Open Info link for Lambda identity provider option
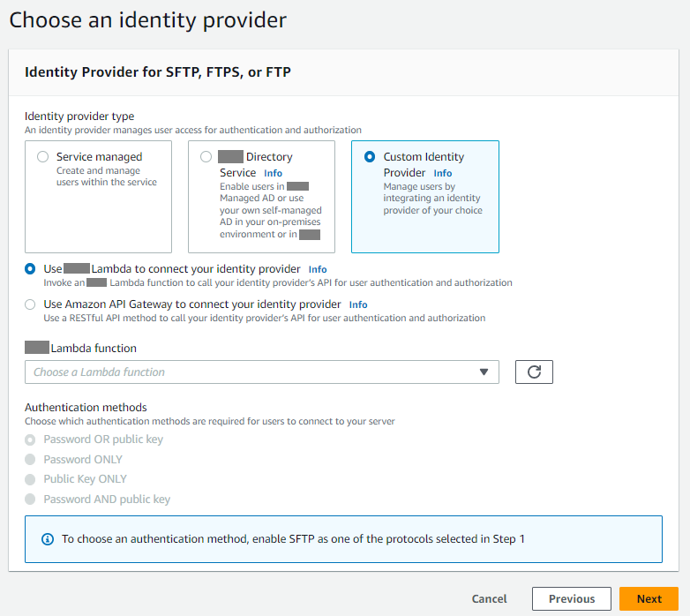This screenshot has height=616, width=690. coord(318,269)
